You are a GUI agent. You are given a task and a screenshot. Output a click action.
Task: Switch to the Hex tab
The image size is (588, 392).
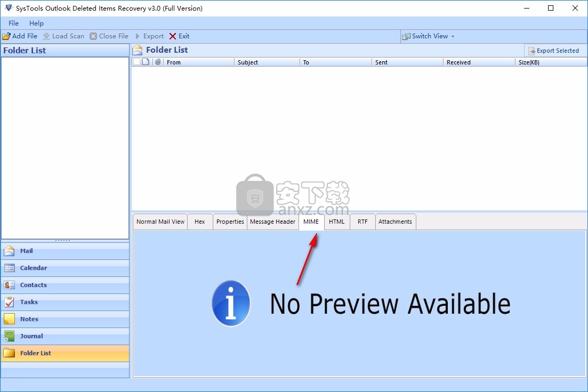(200, 222)
